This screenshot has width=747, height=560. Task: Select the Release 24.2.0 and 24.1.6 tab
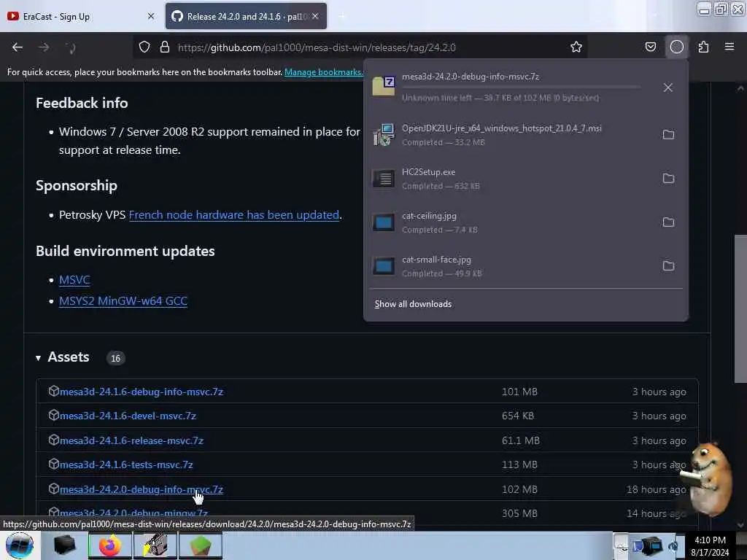tap(246, 16)
